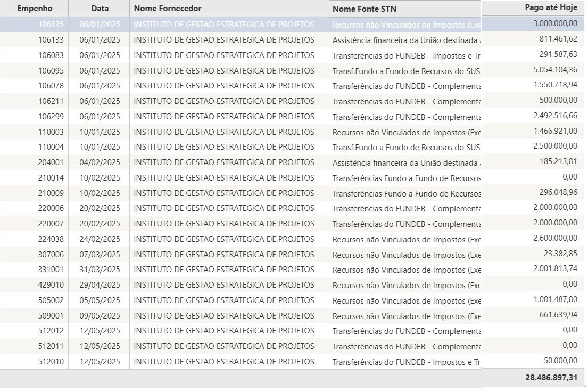Select the paid value 5.054.104,36
The width and height of the screenshot is (588, 391).
(555, 70)
